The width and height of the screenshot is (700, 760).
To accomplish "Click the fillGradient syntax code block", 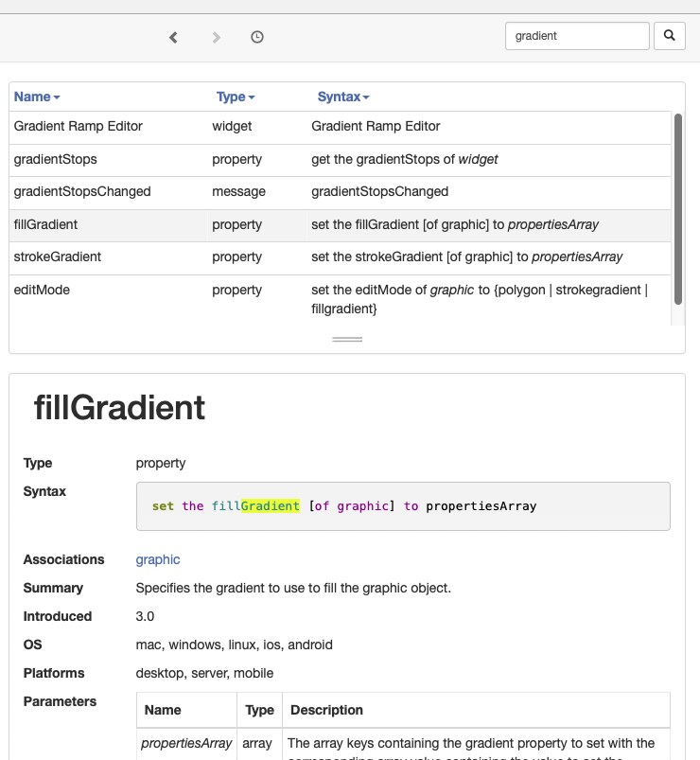I will point(403,506).
